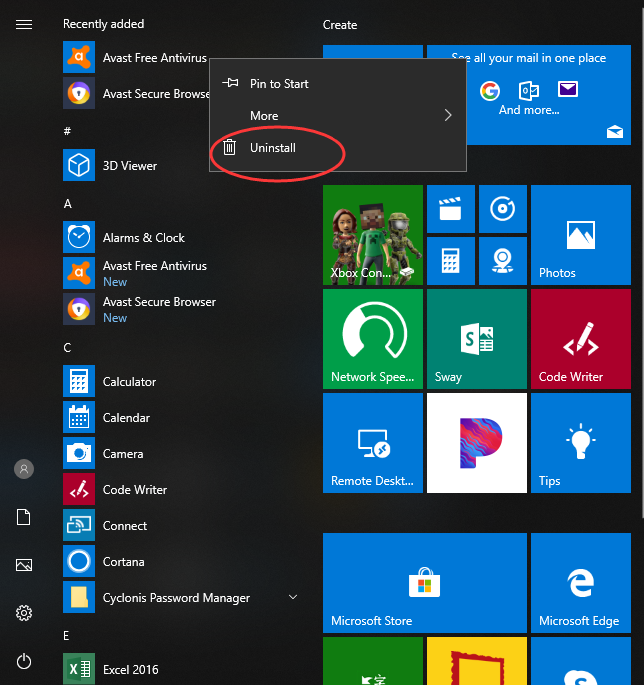Click Cortana label in app list
644x685 pixels.
point(124,562)
